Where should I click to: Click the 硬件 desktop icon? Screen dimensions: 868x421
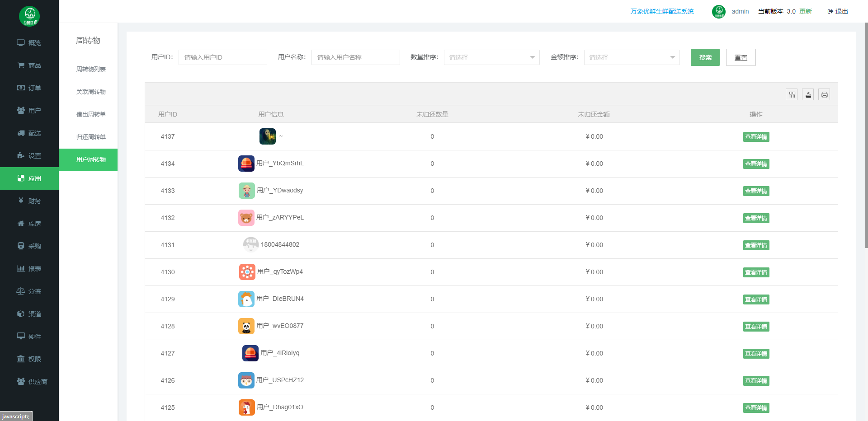click(21, 336)
